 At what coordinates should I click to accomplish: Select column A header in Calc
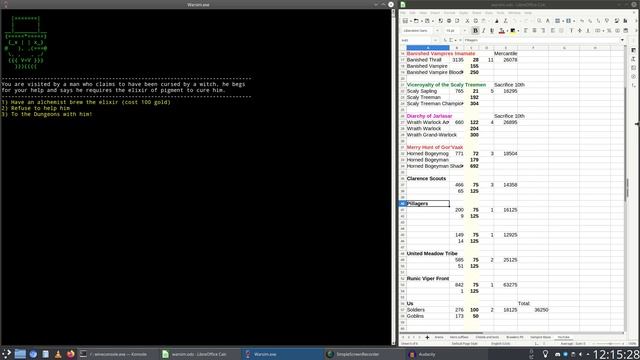pyautogui.click(x=428, y=48)
